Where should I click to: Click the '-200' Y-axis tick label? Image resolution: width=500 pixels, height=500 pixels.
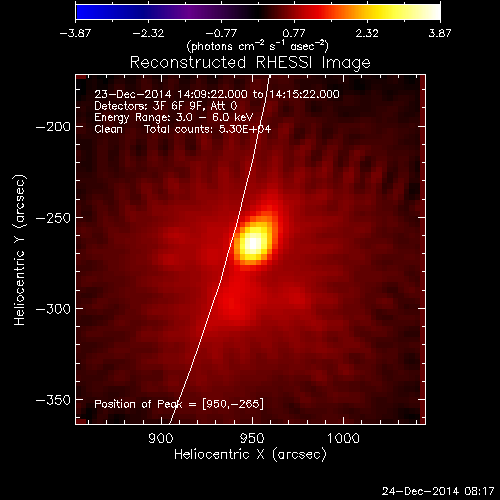click(53, 127)
